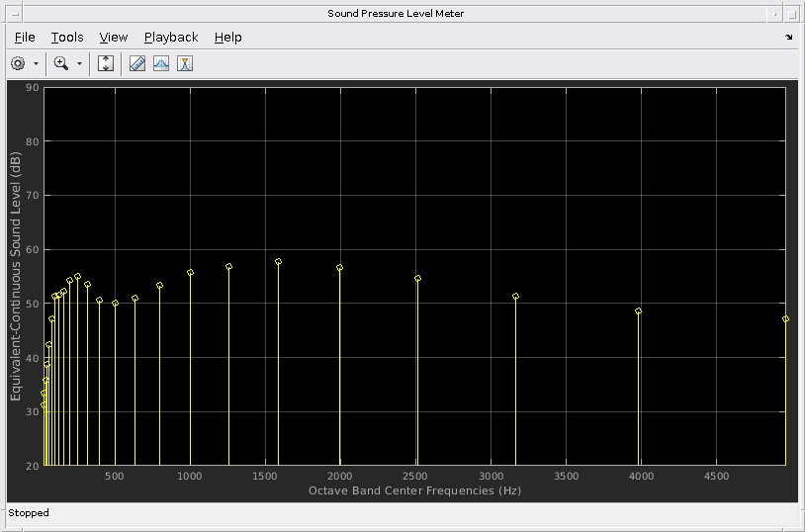This screenshot has width=805, height=532.
Task: Select the stem marker at 500 Hz
Action: coord(115,304)
